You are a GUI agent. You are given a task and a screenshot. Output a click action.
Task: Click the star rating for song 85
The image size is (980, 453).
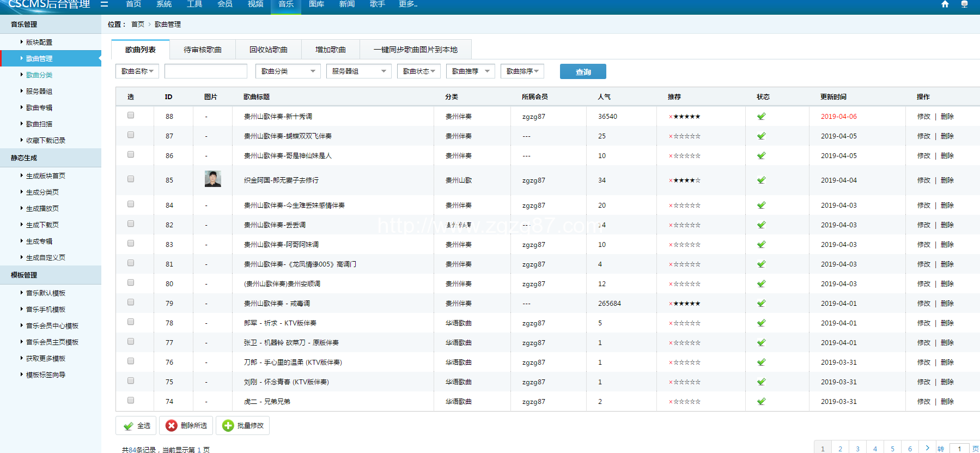pyautogui.click(x=685, y=180)
